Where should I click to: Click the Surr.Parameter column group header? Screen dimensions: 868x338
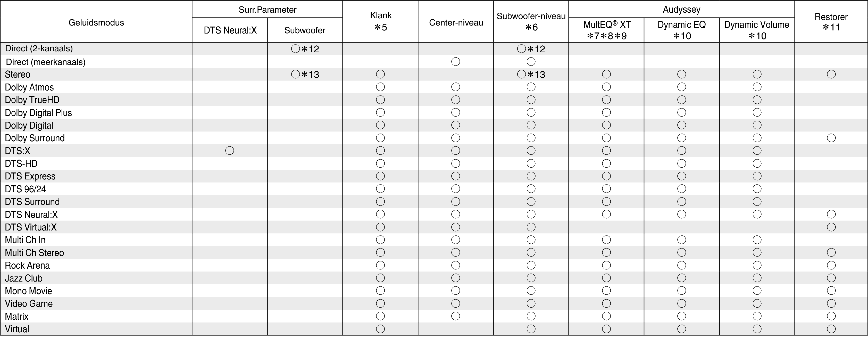coord(267,10)
